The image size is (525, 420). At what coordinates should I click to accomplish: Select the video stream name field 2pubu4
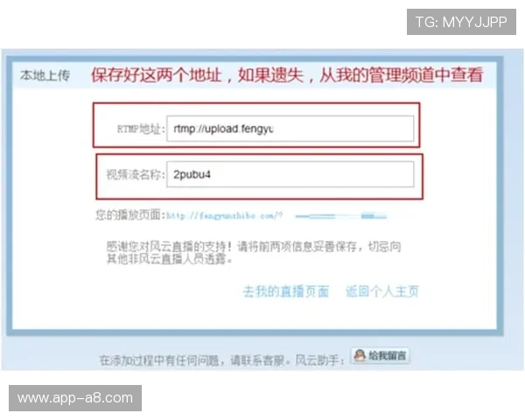(290, 174)
